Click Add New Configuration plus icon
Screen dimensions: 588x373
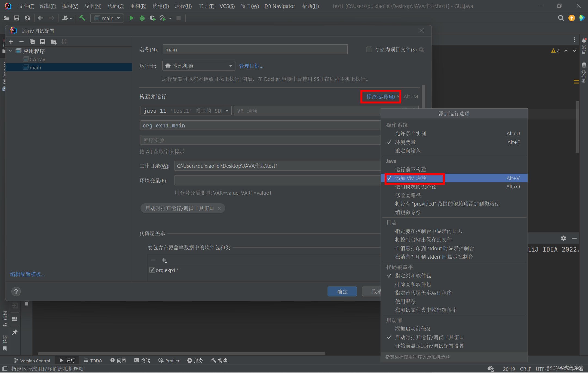tap(11, 42)
